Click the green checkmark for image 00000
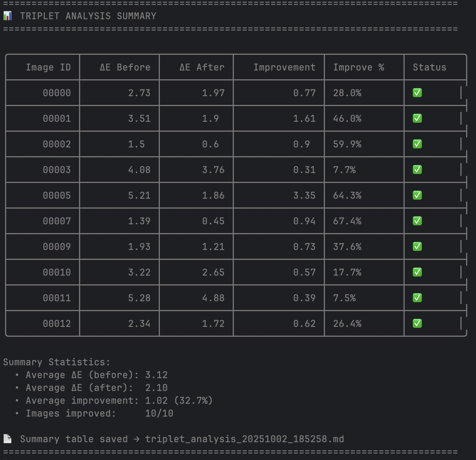Screen dimensions: 476x460 (x=417, y=93)
